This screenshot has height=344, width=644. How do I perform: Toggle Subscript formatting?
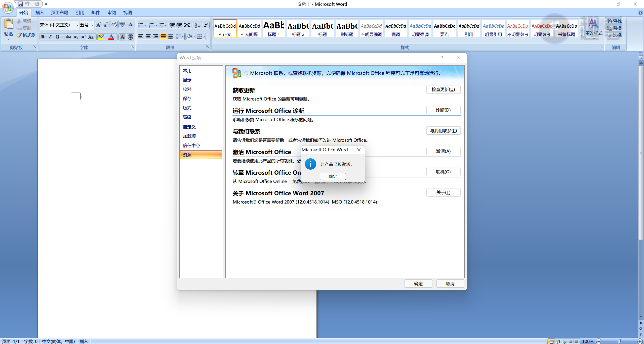click(x=76, y=37)
